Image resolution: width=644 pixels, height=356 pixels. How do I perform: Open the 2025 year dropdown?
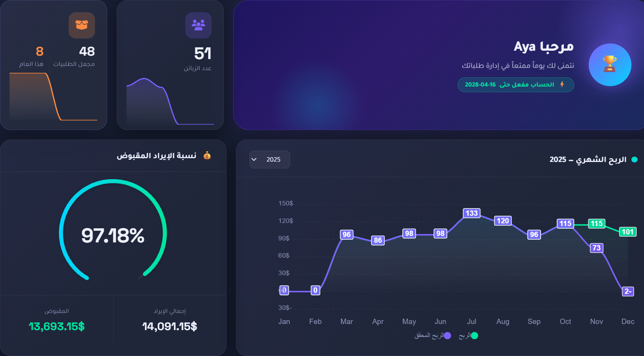tap(270, 159)
